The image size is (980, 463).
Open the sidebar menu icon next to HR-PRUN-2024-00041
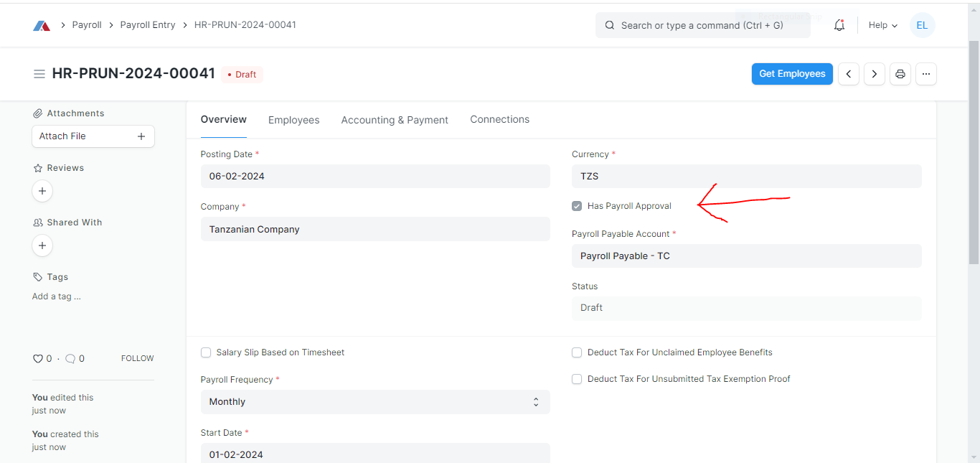click(39, 73)
